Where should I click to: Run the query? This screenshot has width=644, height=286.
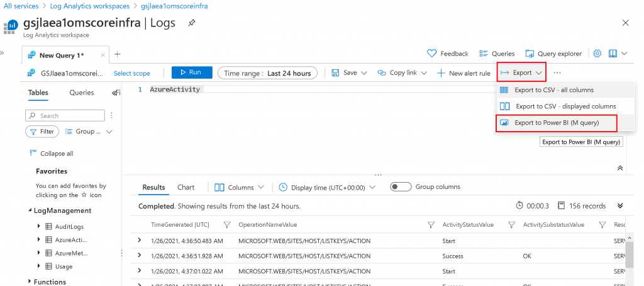(192, 72)
